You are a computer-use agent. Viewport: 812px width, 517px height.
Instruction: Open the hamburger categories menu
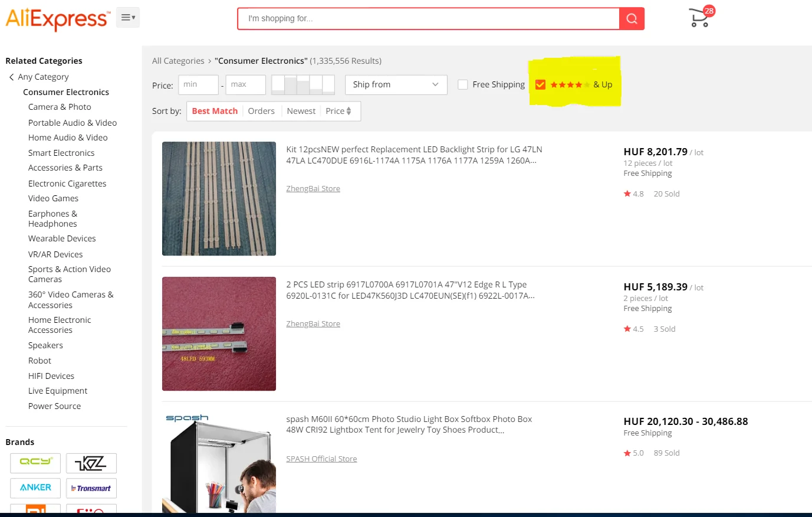pyautogui.click(x=127, y=18)
